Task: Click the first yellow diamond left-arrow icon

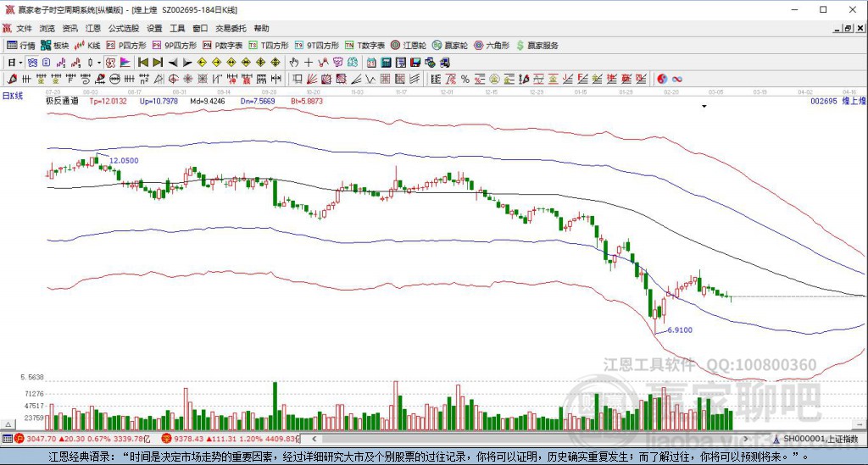Action: [x=202, y=63]
